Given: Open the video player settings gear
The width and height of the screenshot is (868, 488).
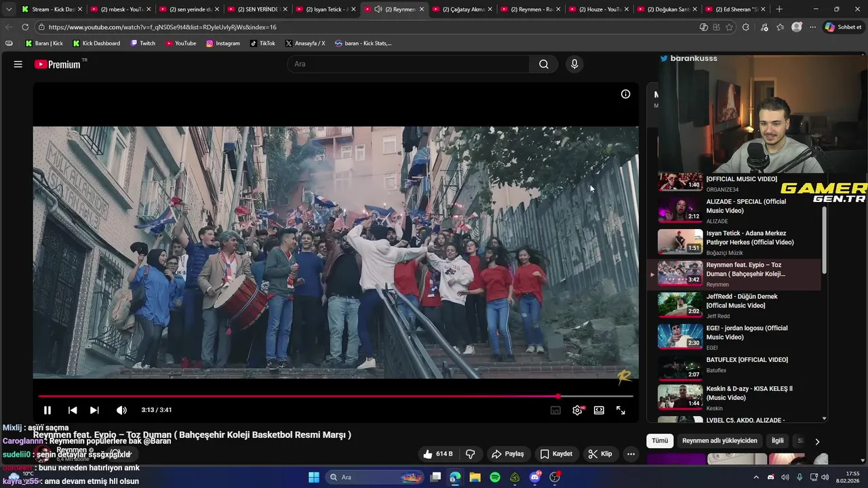Looking at the screenshot, I should 578,410.
